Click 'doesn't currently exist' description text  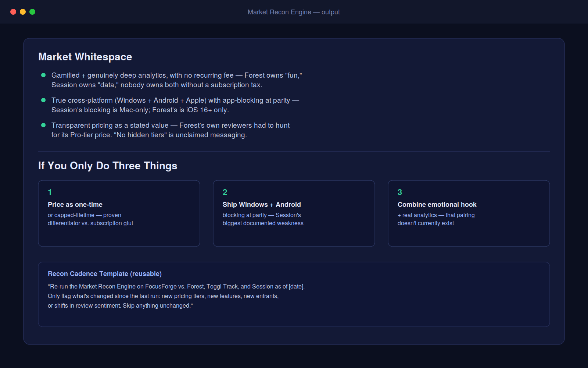[426, 223]
